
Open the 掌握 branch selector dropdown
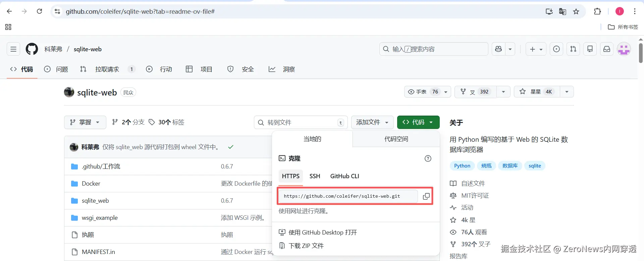pyautogui.click(x=85, y=122)
